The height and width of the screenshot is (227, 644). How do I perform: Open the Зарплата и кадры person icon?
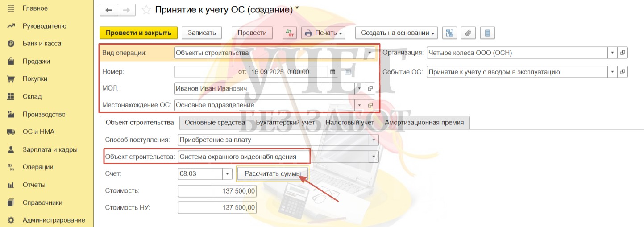[11, 149]
